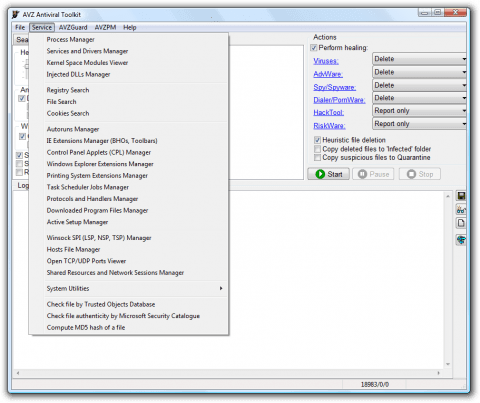
Task: Open the AVZGuard menu
Action: (73, 27)
